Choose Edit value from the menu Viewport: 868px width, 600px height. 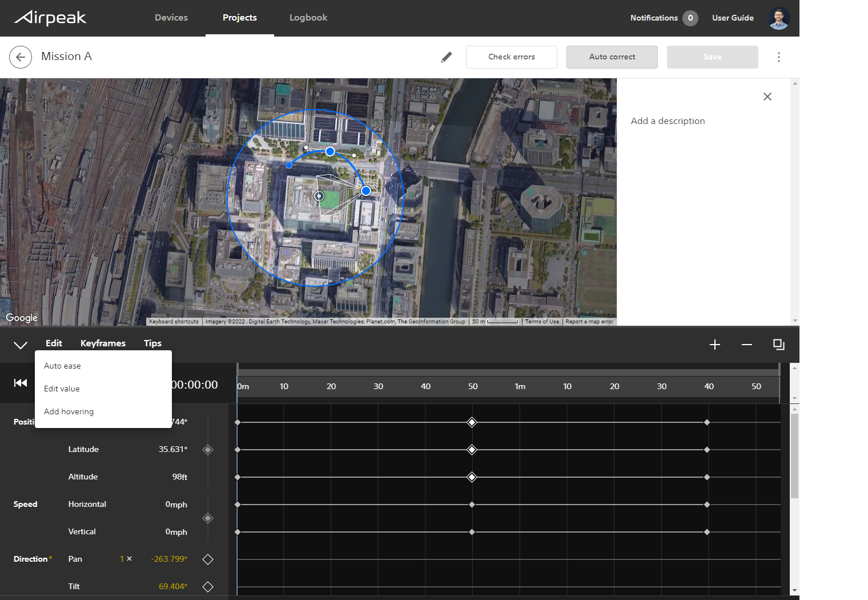tap(103, 389)
